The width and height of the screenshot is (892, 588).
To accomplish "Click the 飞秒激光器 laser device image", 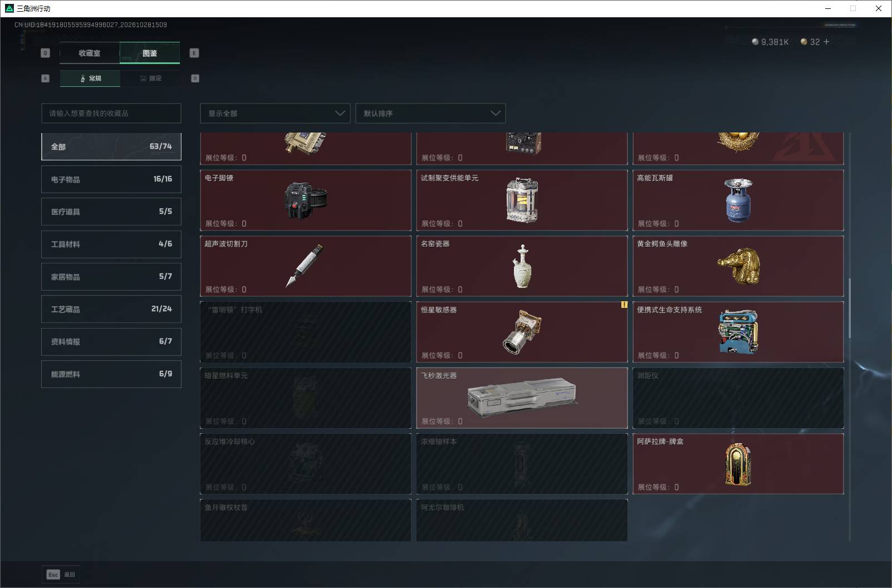I will click(x=522, y=398).
